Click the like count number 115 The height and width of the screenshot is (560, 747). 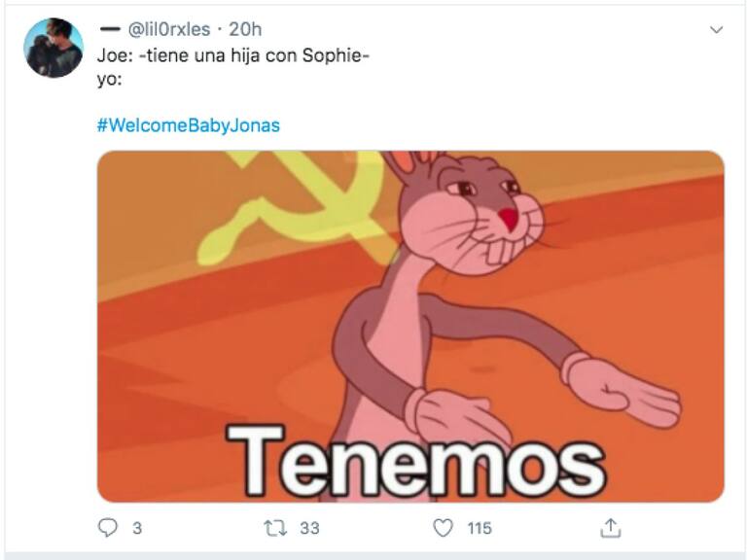click(x=479, y=528)
